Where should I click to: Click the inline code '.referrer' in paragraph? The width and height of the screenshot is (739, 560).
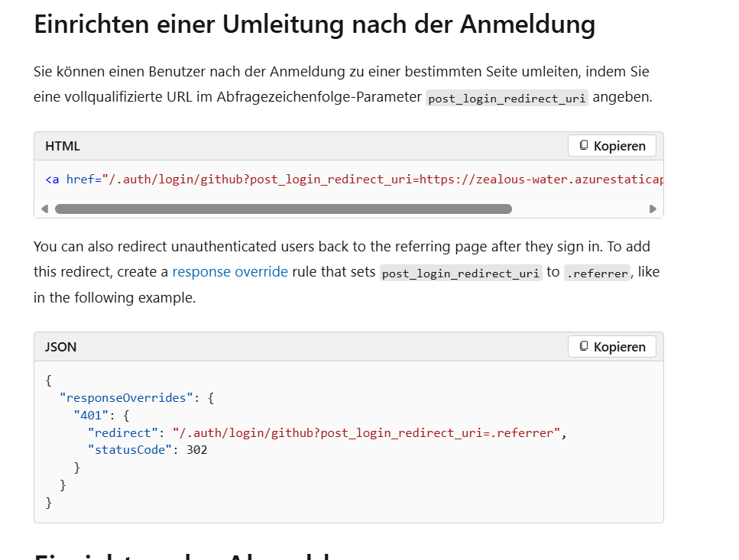(597, 274)
